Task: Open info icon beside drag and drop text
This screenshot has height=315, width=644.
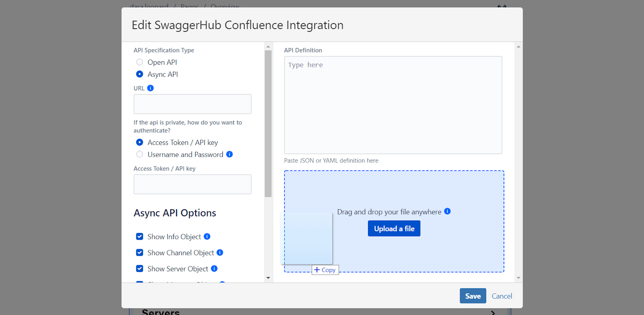Action: tap(448, 211)
